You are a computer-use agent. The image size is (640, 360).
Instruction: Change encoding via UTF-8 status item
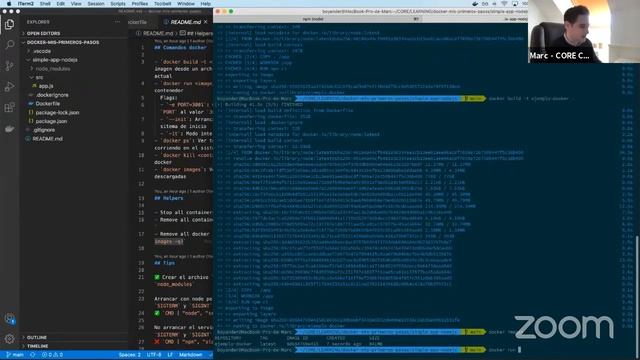tap(154, 355)
